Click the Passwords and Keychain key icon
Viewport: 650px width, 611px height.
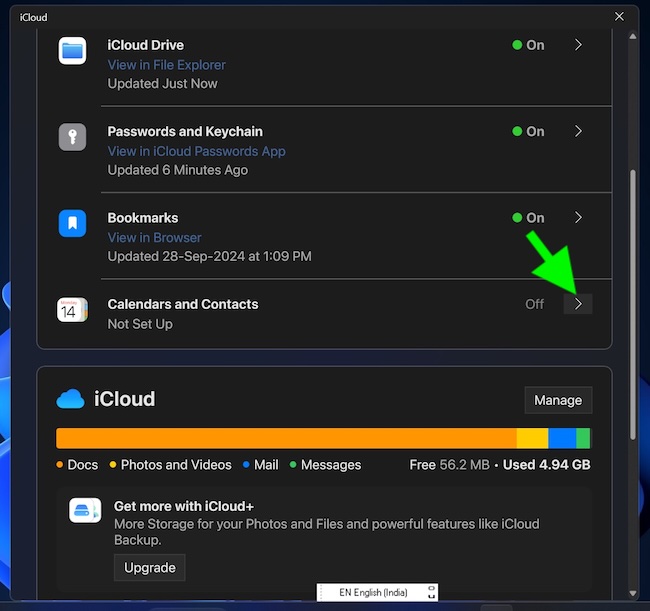click(72, 137)
